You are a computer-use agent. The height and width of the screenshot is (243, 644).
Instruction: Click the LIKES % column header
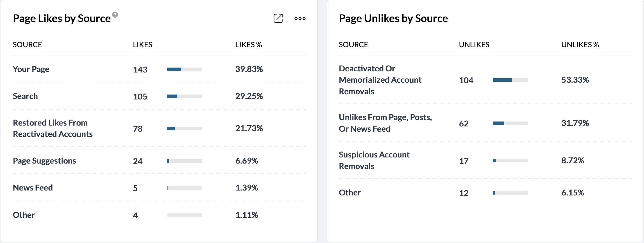248,45
